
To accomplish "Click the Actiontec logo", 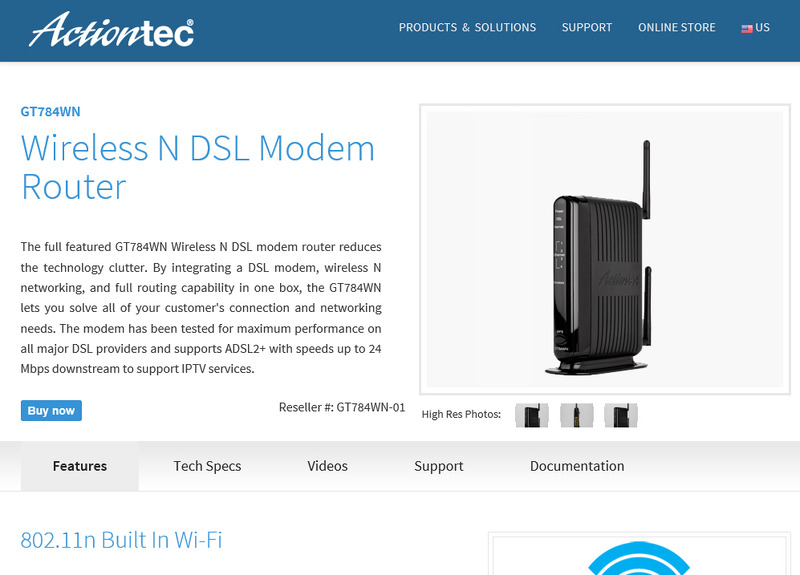I will pyautogui.click(x=111, y=30).
